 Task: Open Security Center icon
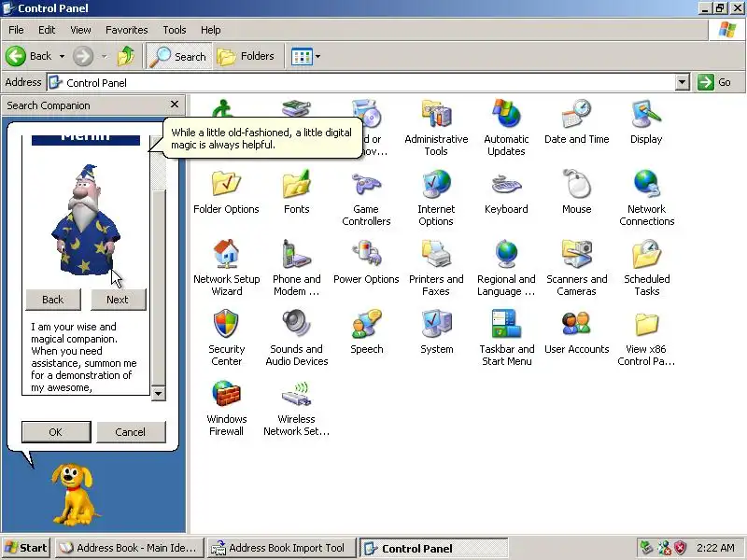pyautogui.click(x=226, y=338)
